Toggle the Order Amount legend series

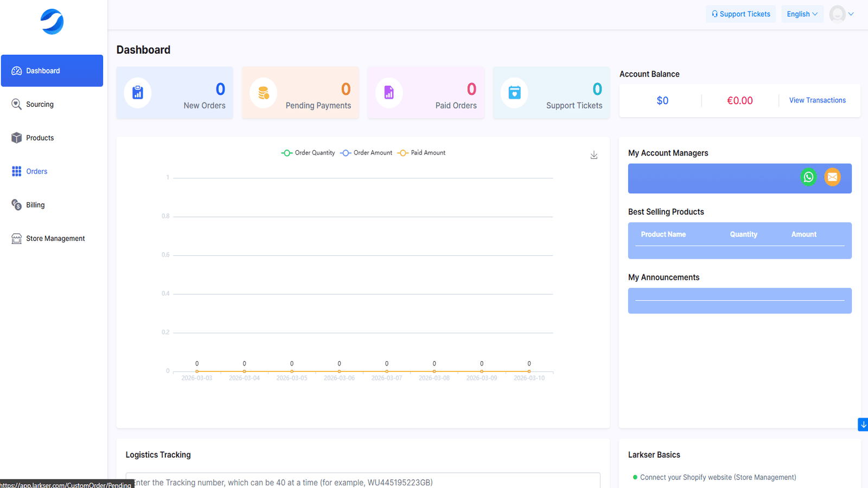tap(366, 153)
